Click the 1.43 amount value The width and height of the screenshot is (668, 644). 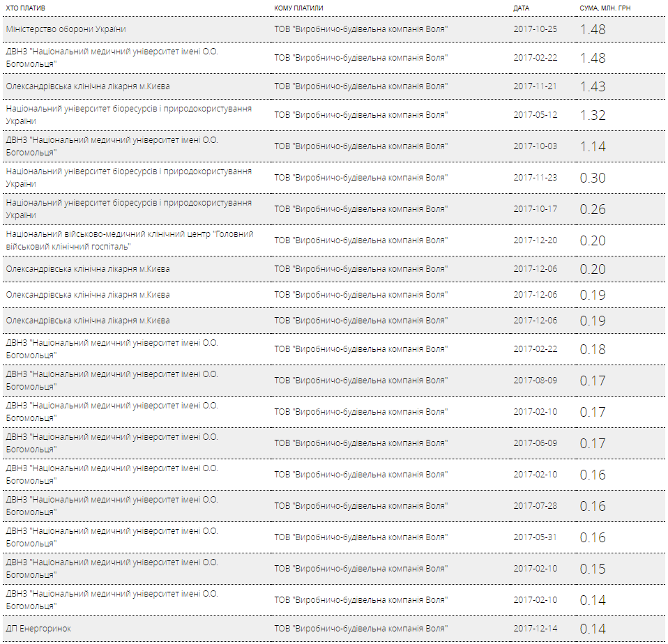pos(593,86)
